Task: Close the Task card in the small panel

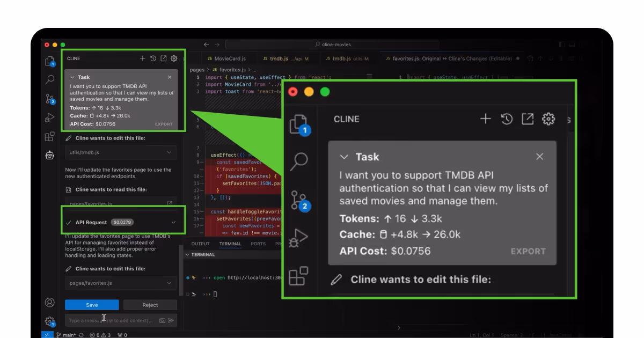Action: click(x=170, y=77)
